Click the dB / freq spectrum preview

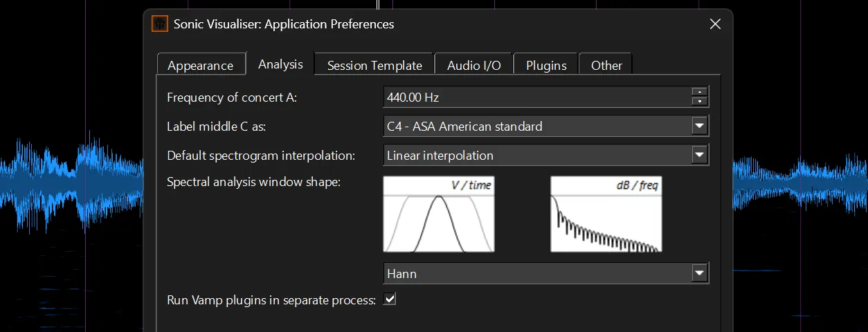coord(606,214)
